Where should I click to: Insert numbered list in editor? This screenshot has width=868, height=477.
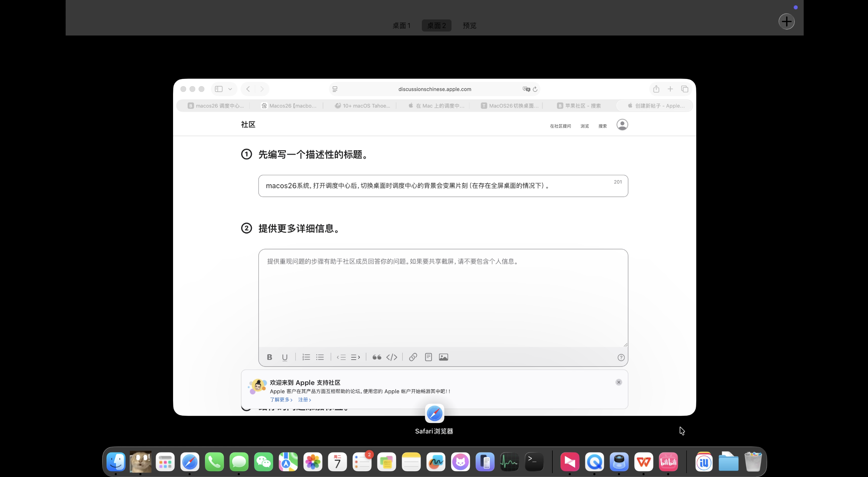(306, 357)
